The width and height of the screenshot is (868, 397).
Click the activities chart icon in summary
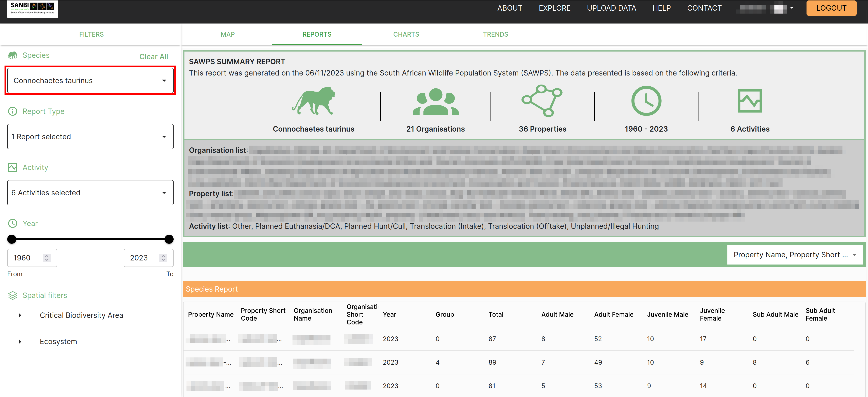coord(750,101)
